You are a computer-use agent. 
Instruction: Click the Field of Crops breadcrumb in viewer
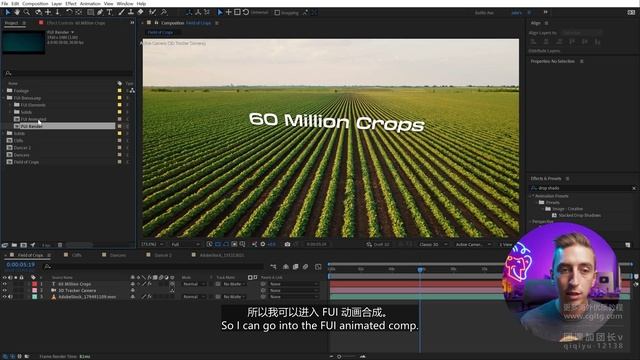pyautogui.click(x=160, y=32)
